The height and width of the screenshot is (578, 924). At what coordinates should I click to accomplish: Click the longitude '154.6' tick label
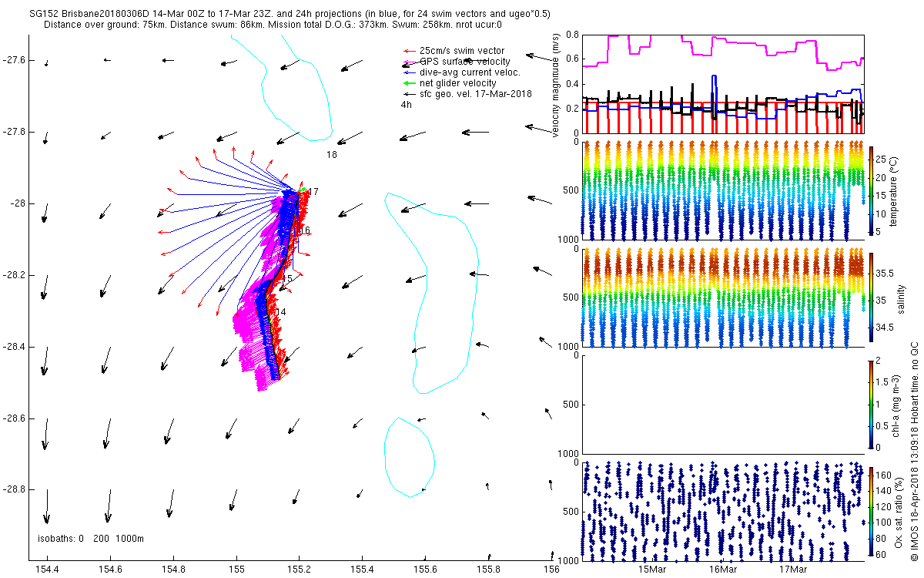[x=110, y=569]
